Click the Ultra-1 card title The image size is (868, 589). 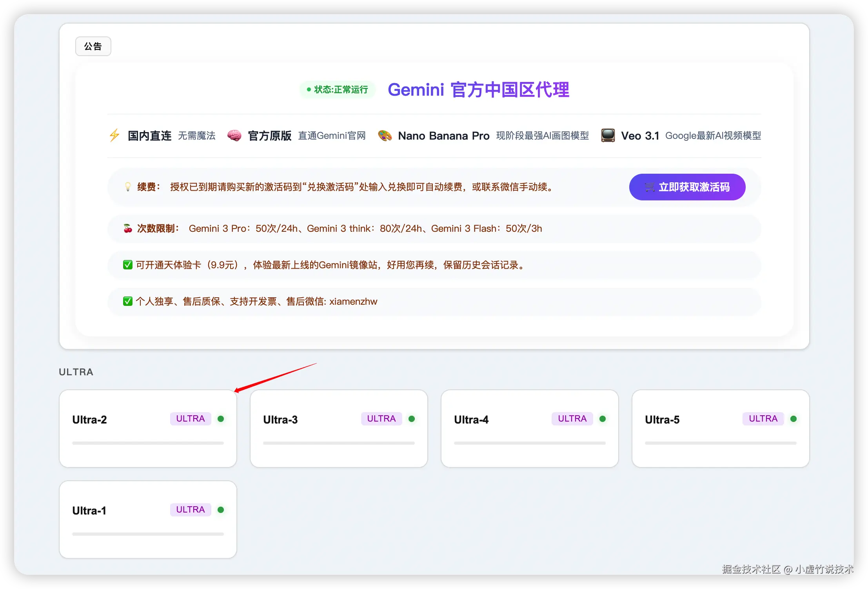89,510
